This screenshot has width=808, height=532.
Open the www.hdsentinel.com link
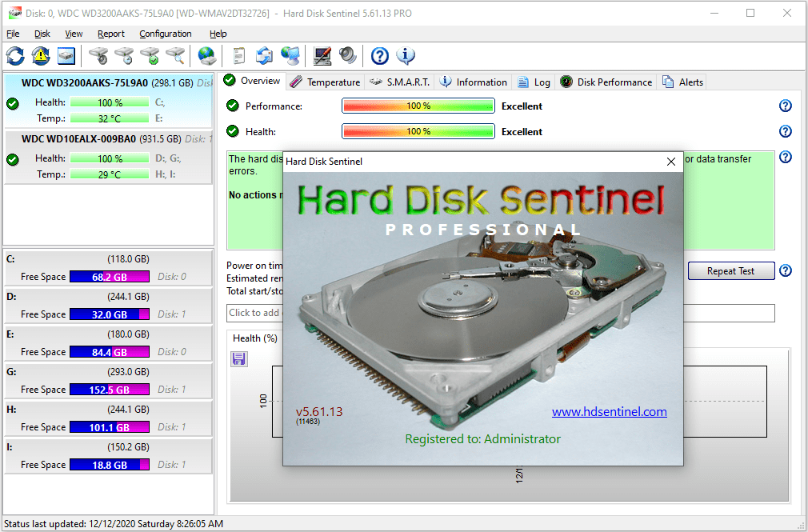click(x=609, y=412)
